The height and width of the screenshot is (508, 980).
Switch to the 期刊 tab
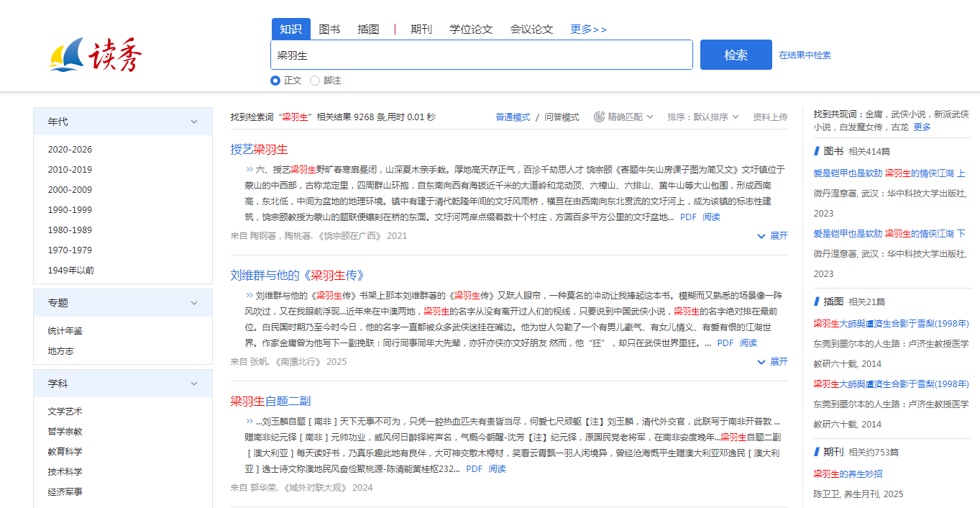(421, 30)
